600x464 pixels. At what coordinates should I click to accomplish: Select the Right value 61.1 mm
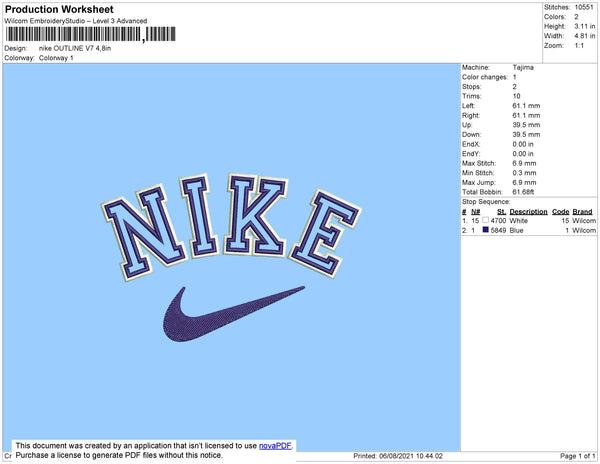click(527, 115)
